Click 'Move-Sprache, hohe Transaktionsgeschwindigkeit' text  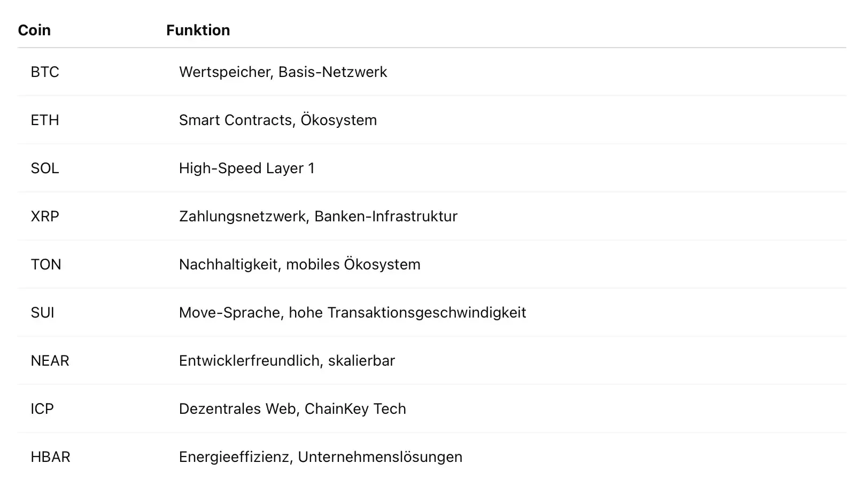(353, 312)
